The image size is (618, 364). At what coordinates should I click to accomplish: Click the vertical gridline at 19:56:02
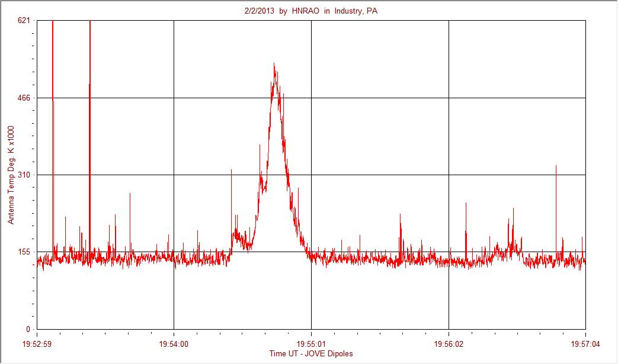(x=449, y=175)
